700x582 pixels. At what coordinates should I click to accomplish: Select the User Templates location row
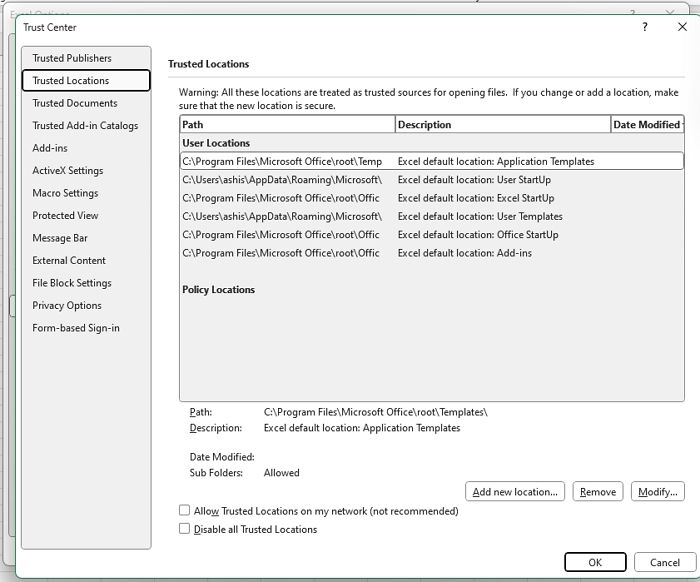pyautogui.click(x=432, y=216)
